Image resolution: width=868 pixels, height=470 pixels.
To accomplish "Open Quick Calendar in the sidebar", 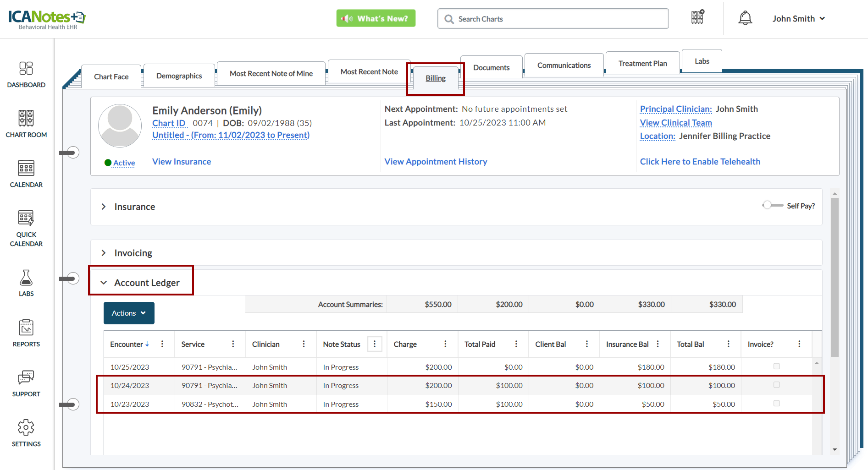I will tap(26, 228).
